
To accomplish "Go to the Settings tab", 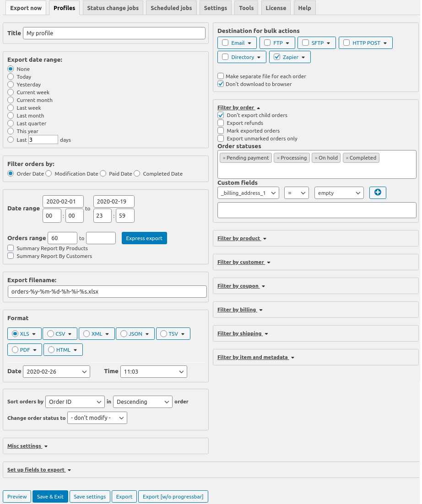I will coord(216,8).
